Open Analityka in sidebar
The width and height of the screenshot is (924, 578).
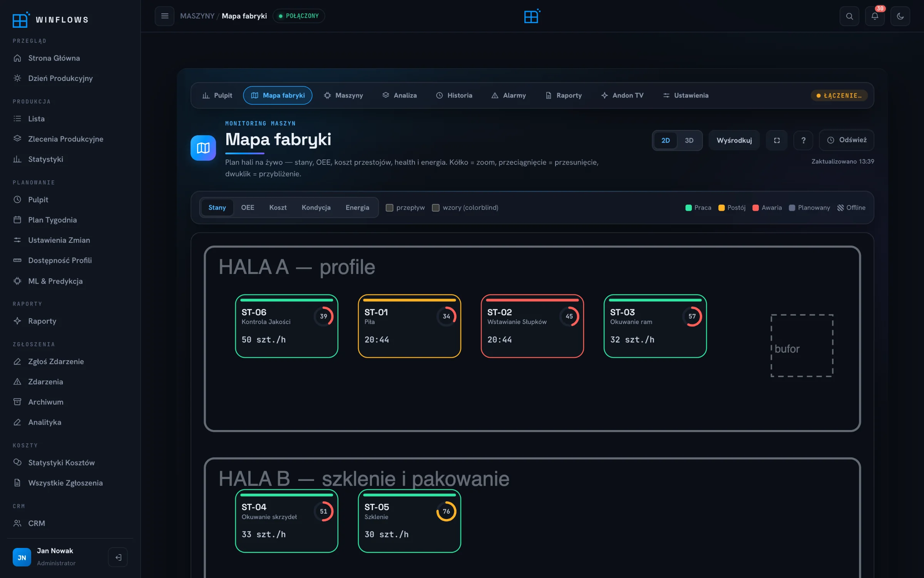click(x=70, y=422)
